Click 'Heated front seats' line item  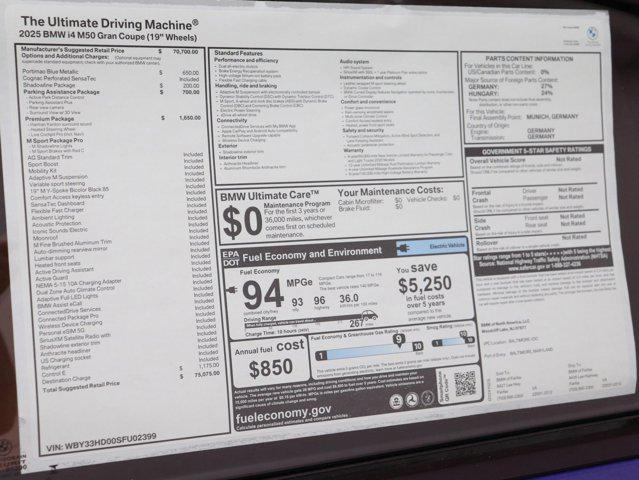click(57, 264)
